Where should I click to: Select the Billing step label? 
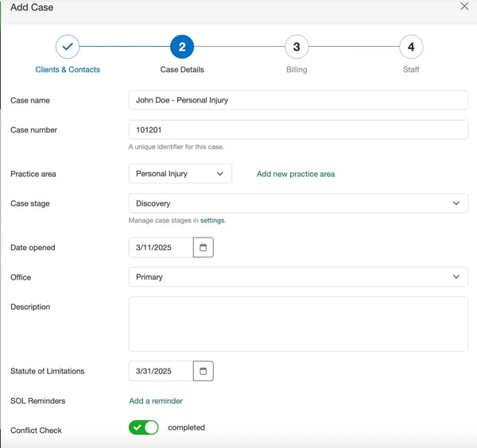tap(297, 70)
